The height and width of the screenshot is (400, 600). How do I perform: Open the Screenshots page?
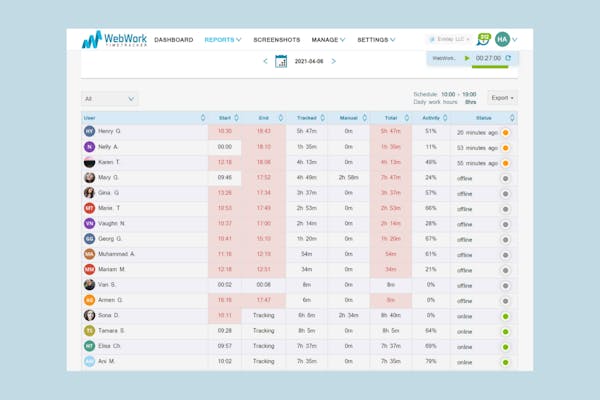click(x=277, y=40)
